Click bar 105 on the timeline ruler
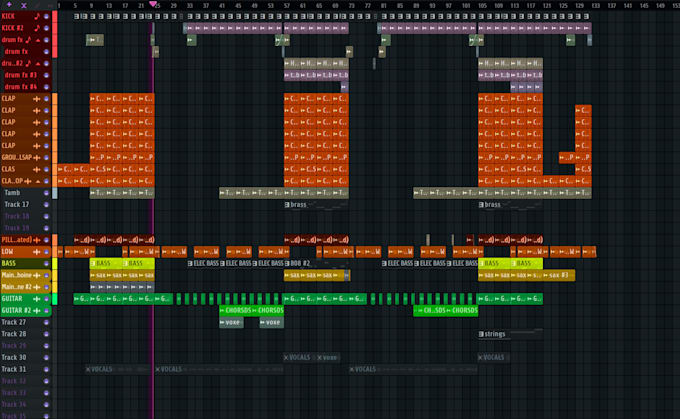Image resolution: width=680 pixels, height=419 pixels. click(x=482, y=6)
